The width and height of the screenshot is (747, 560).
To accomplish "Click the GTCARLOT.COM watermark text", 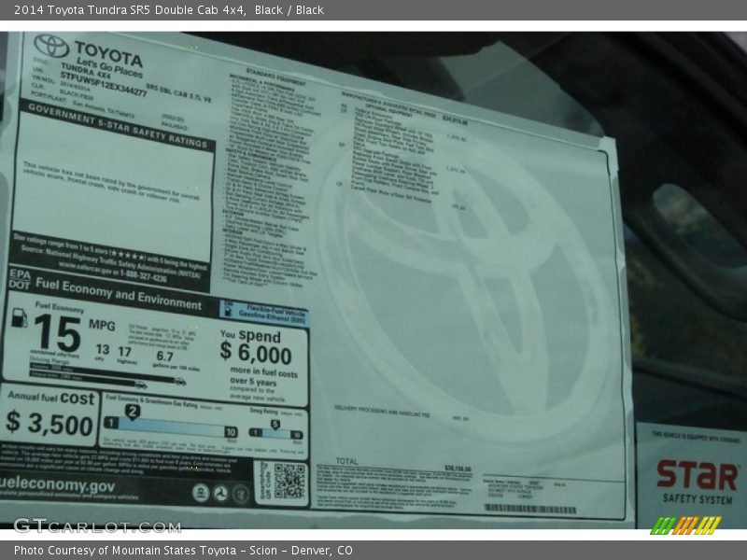I will (97, 525).
